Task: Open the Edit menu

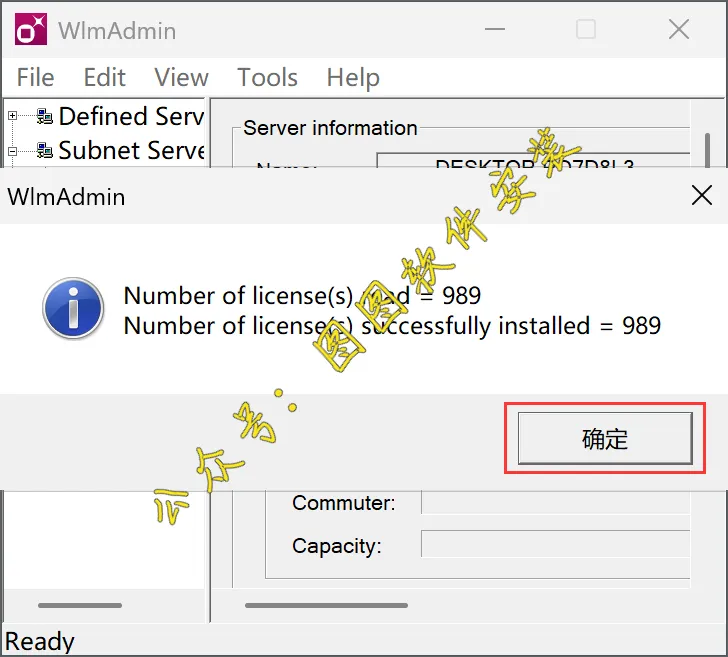Action: [x=104, y=77]
